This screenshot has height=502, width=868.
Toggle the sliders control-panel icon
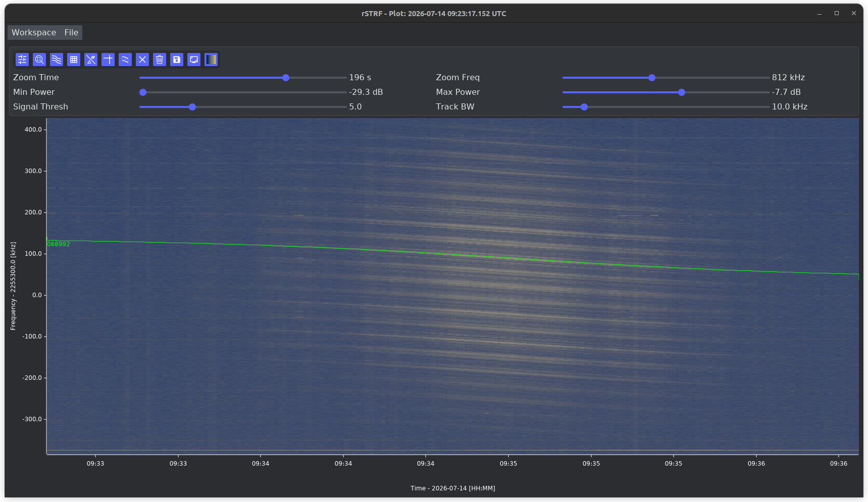22,60
